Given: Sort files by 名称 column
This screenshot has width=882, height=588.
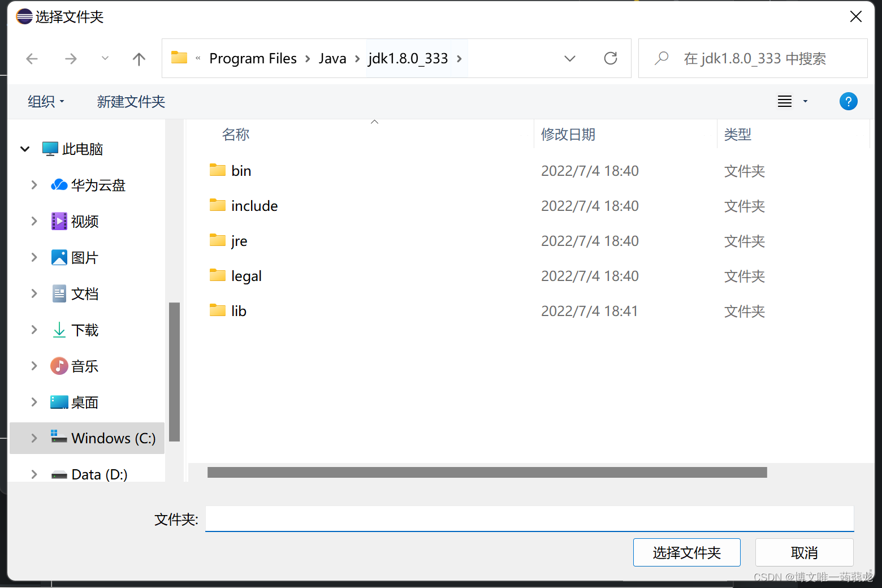Looking at the screenshot, I should click(x=236, y=135).
